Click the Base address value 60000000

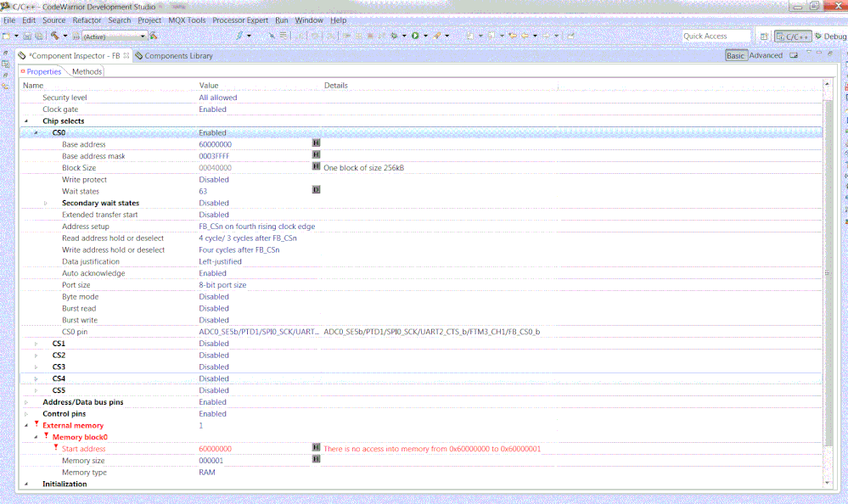tap(216, 144)
